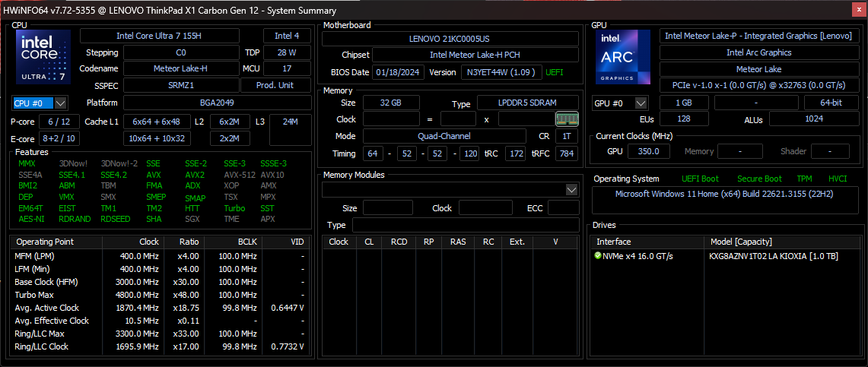Click the Memory Modules Type field
The image size is (868, 367).
(x=466, y=225)
